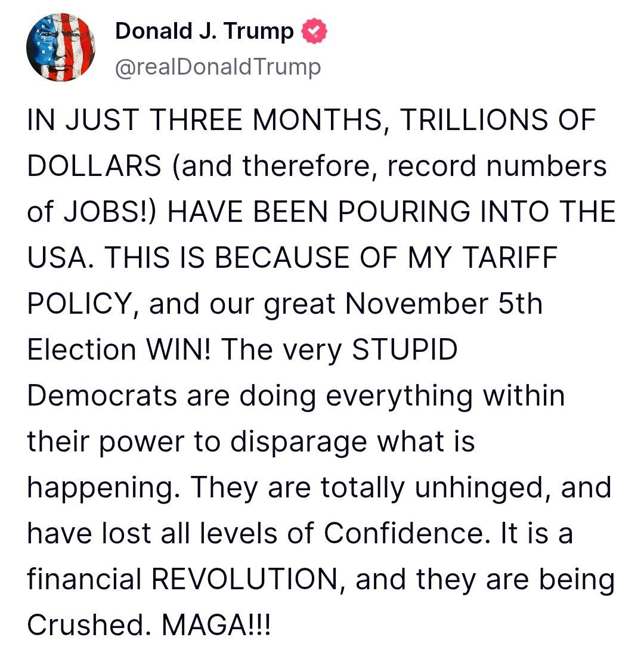
Task: Click the text November 5th
Action: (444, 305)
